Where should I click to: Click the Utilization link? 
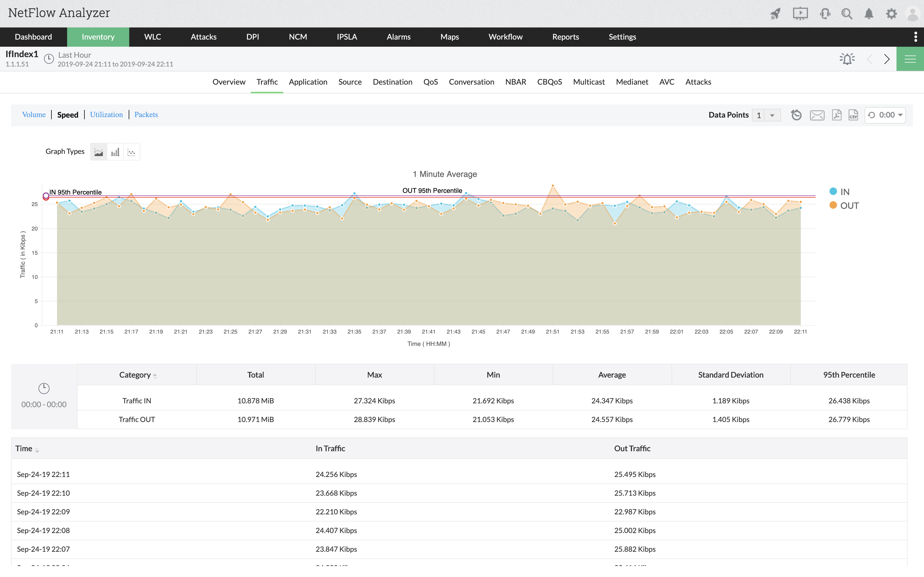[106, 115]
